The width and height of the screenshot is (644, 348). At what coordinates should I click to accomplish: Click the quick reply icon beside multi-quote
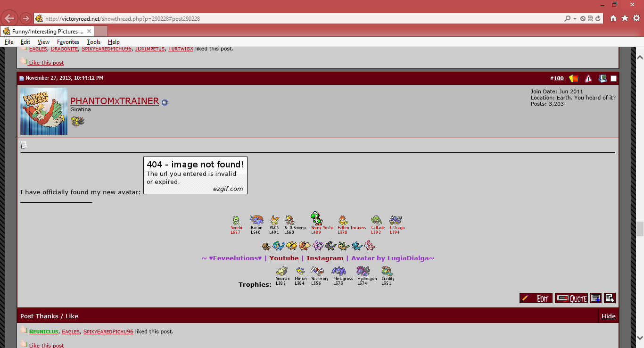(x=610, y=298)
